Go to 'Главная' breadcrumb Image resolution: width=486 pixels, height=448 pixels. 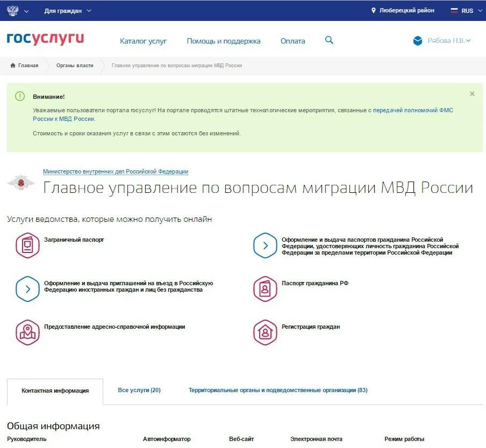tap(28, 66)
